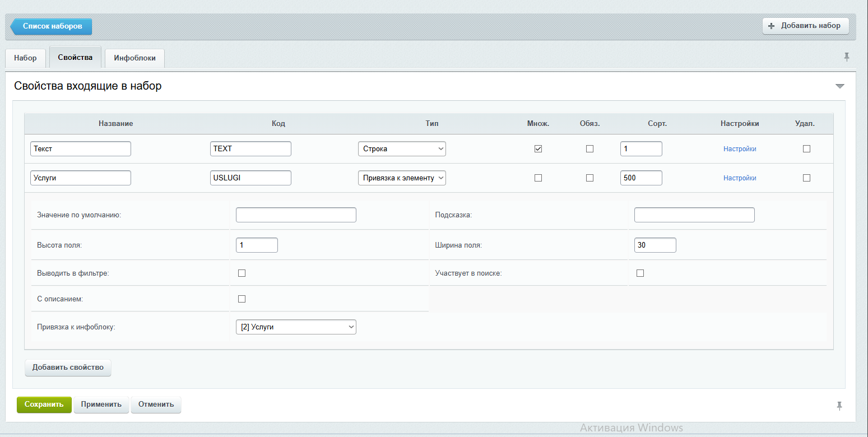The width and height of the screenshot is (868, 437).
Task: Open type dropdown 'Привязка к элементу'
Action: 402,178
